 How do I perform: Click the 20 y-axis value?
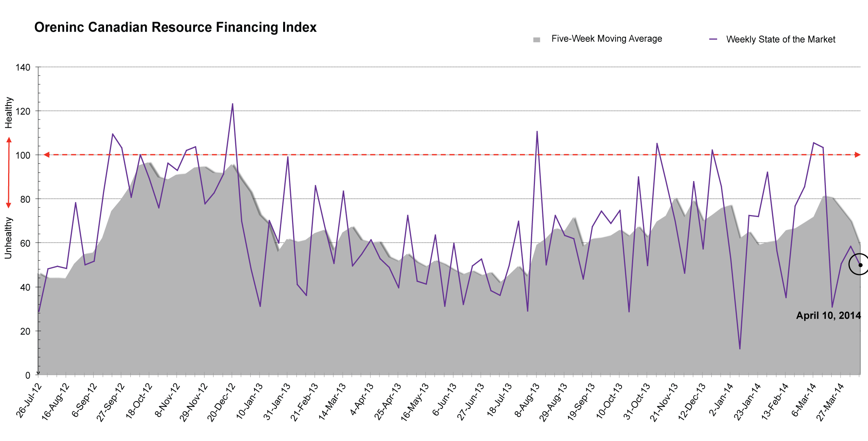click(25, 332)
